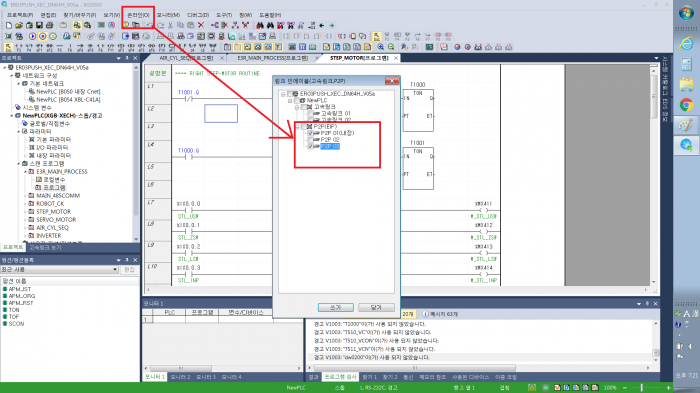Screen dimensions: 700x393
Task: Click the Open Project folder icon
Action: click(x=19, y=25)
